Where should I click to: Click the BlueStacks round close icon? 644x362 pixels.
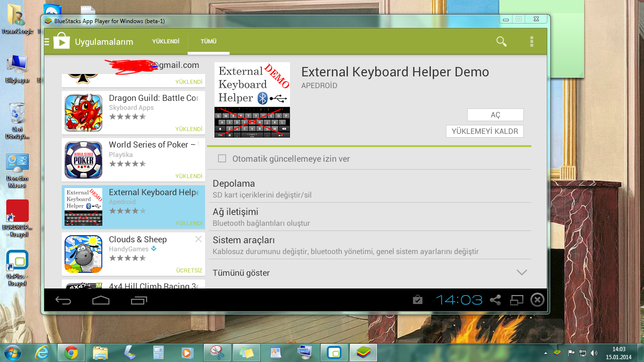tap(537, 300)
